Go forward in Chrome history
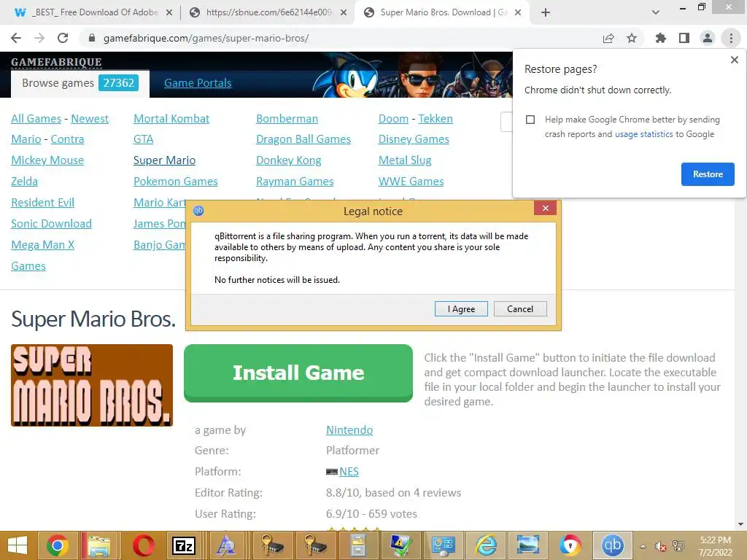Viewport: 747px width, 560px height. (39, 38)
